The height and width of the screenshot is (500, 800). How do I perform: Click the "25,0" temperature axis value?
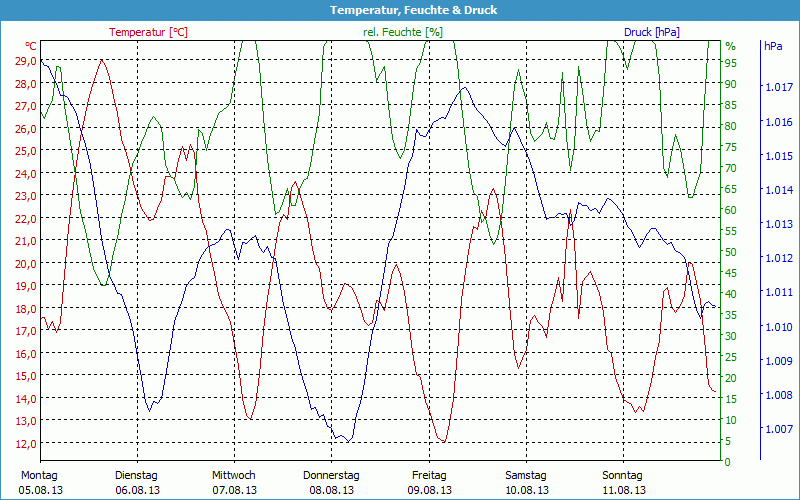(26, 151)
